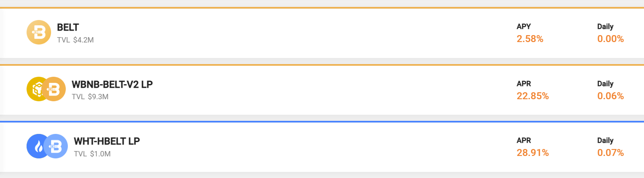644x178 pixels.
Task: Click the 0.06% Daily rate
Action: [610, 96]
